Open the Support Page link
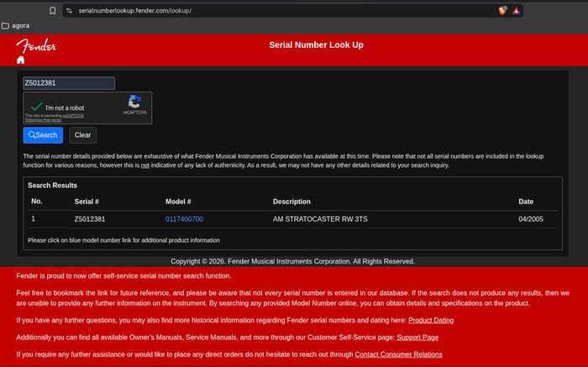This screenshot has width=588, height=367. point(417,338)
